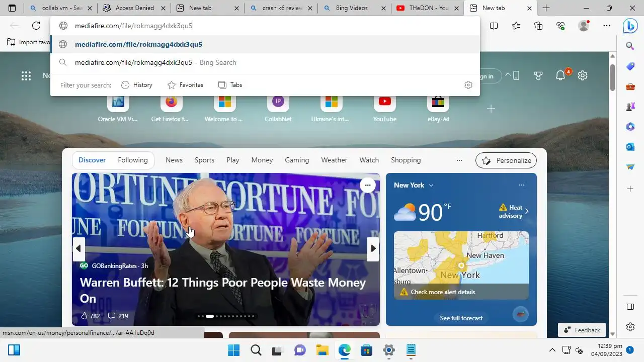Viewport: 644px width, 362px height.
Task: Open Microsoft Rewards trophy icon
Action: (x=538, y=75)
